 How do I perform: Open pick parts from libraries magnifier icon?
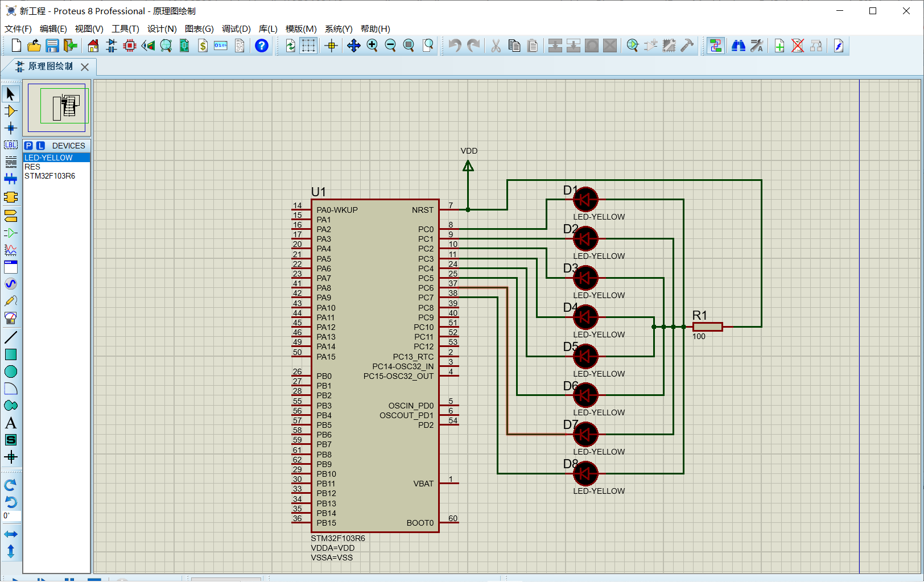click(633, 46)
